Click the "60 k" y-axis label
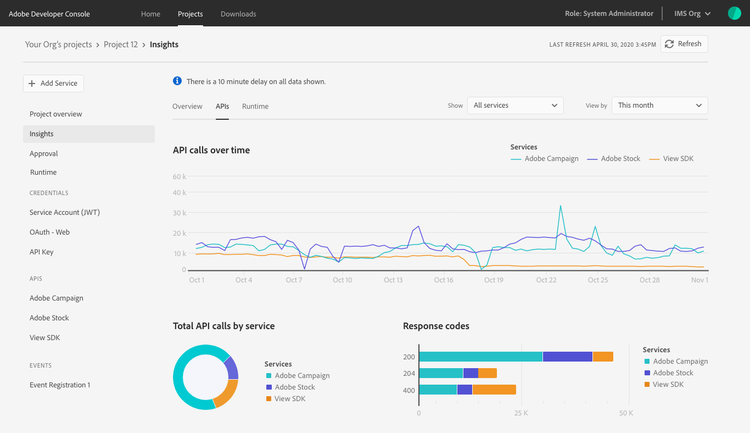 click(179, 177)
